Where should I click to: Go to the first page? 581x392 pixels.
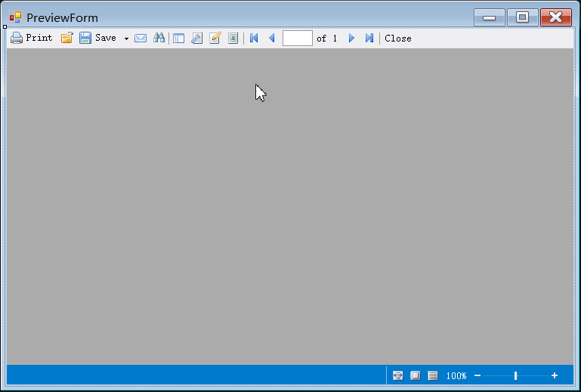[254, 38]
